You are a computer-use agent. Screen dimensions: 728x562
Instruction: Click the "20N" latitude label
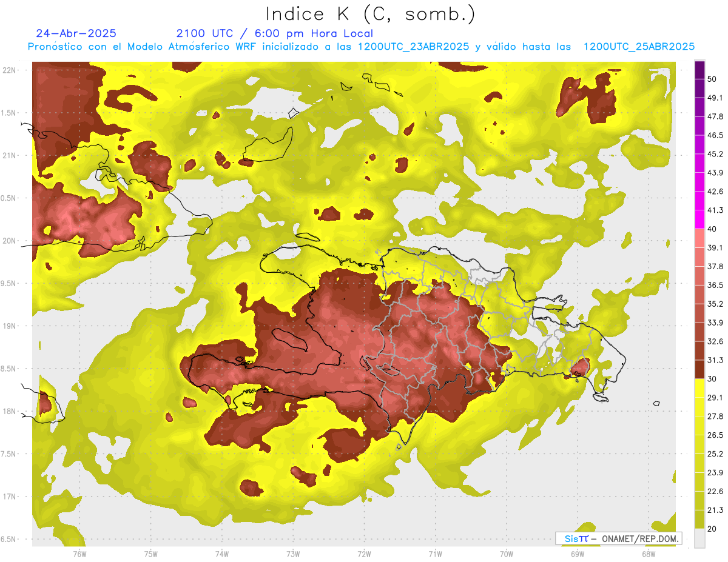[9, 241]
